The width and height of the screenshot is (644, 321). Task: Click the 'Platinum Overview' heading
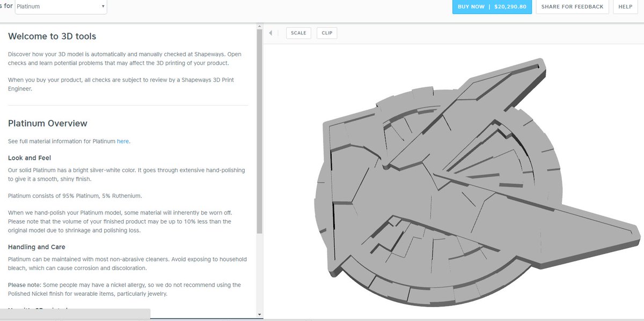pyautogui.click(x=48, y=123)
